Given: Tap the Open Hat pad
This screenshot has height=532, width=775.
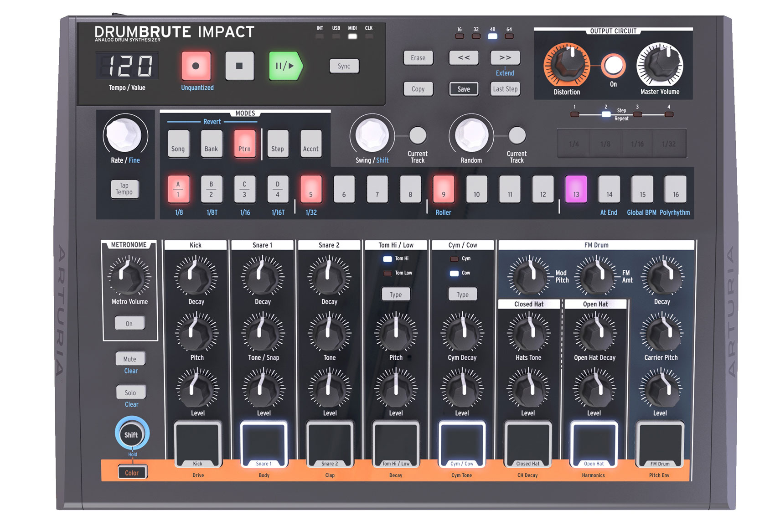Looking at the screenshot, I should (594, 442).
